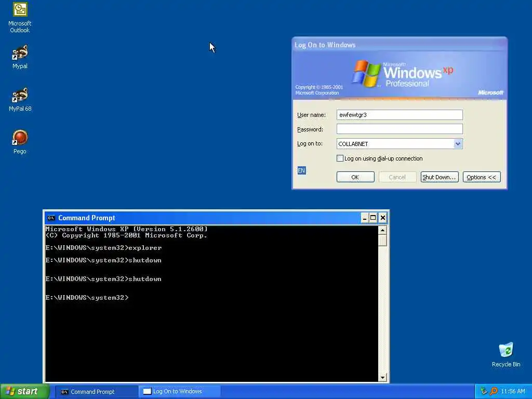
Task: Click the Microsoft Windows XP version line
Action: pyautogui.click(x=126, y=229)
